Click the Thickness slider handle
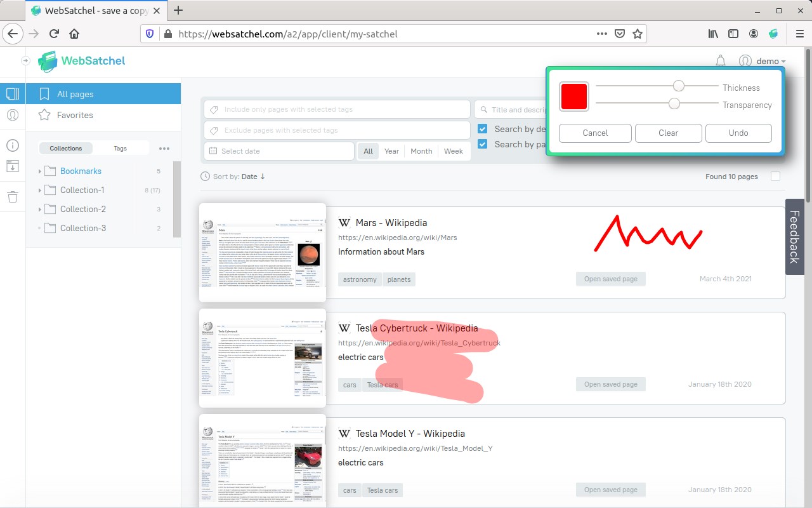 679,86
